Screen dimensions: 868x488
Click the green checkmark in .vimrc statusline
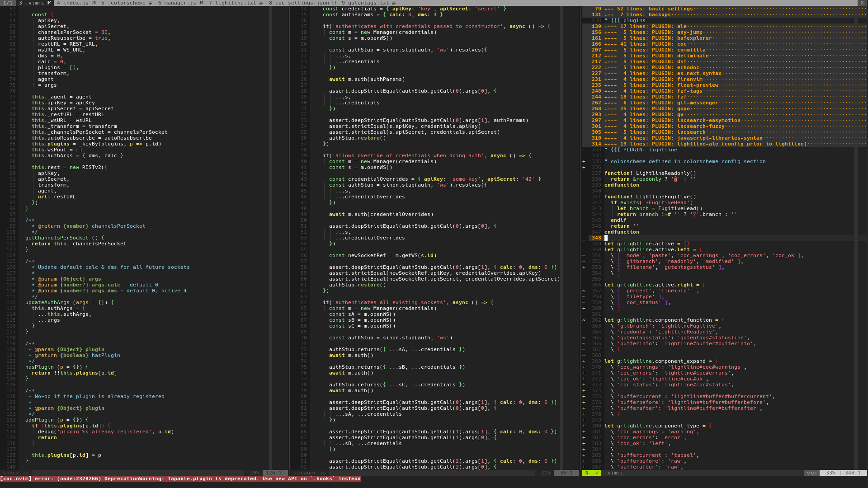pos(597,473)
